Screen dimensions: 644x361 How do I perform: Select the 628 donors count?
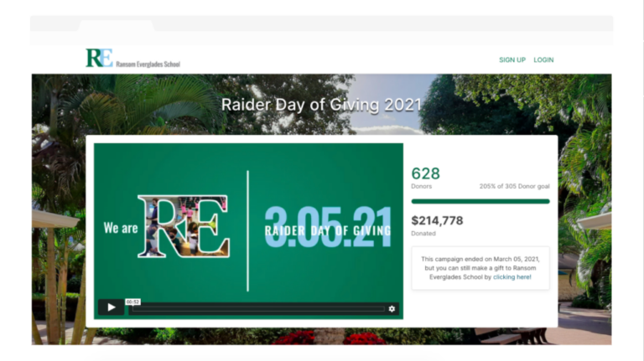[425, 173]
